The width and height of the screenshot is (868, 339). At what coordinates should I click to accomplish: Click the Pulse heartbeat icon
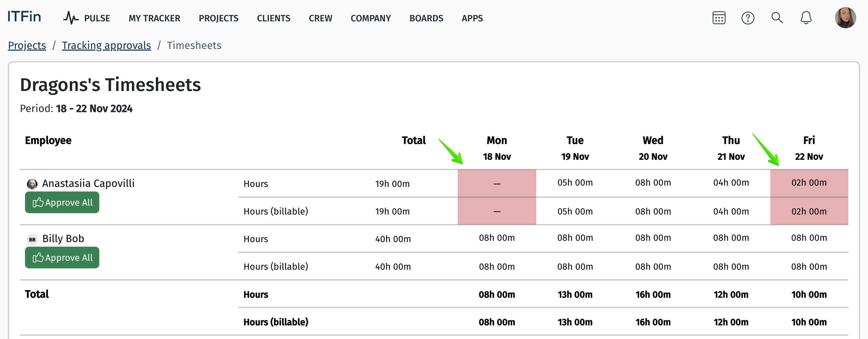pos(71,18)
